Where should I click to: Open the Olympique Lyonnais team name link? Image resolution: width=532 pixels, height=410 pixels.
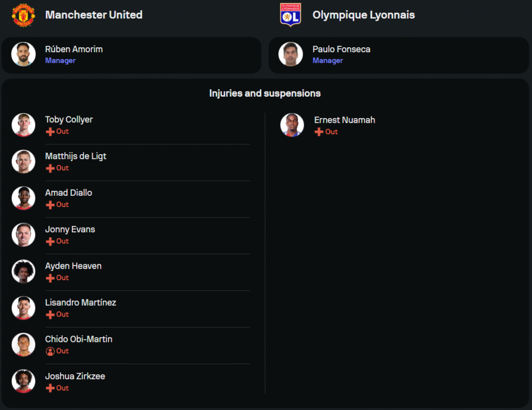(363, 15)
